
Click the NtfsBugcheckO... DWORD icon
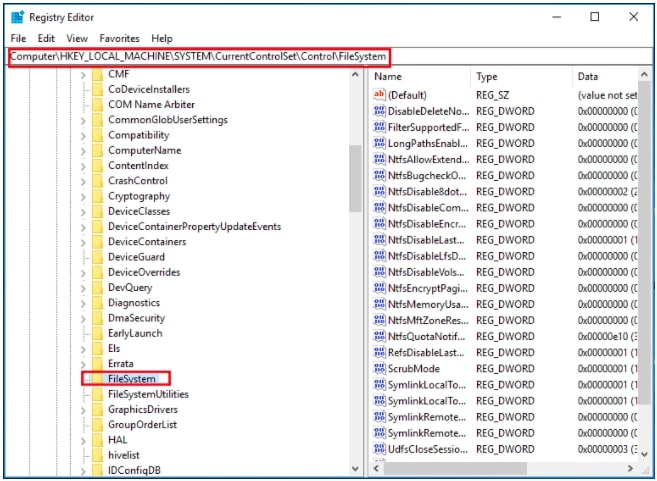[379, 175]
